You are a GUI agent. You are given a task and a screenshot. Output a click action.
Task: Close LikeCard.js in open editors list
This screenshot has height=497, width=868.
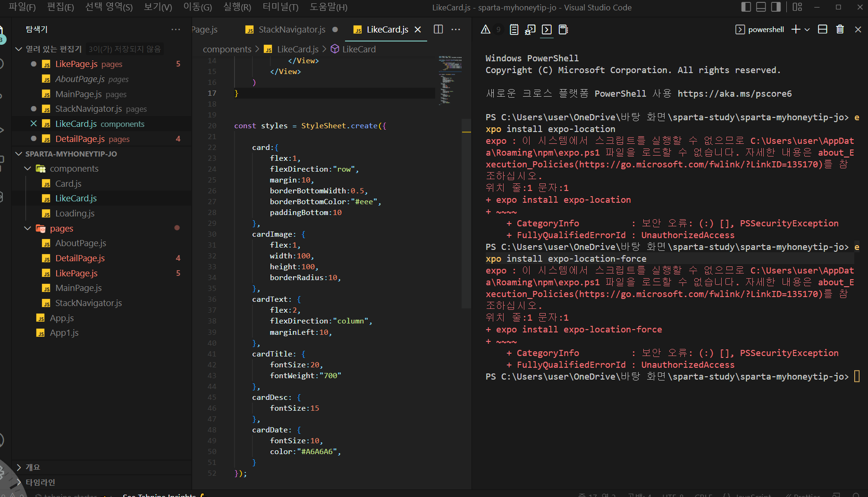click(34, 124)
